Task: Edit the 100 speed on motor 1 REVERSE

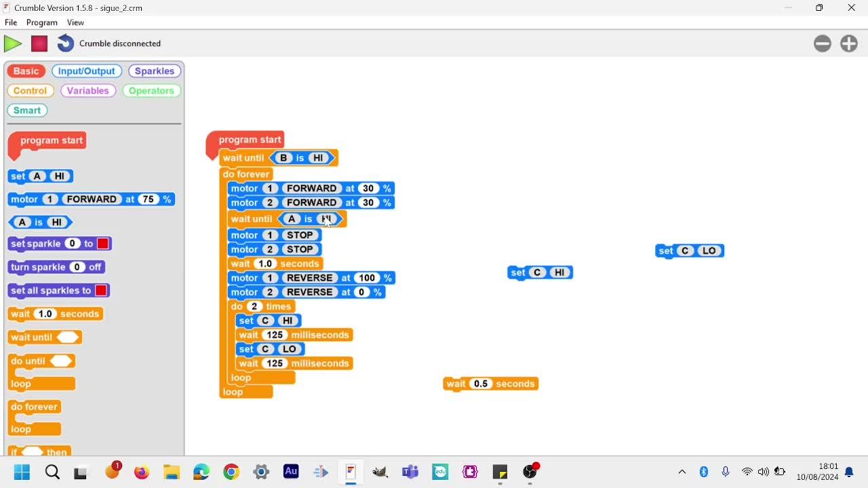Action: [x=367, y=278]
